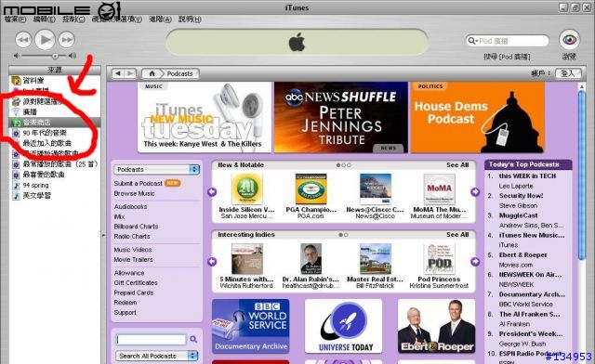Click the Movie Trailers link
595x364 pixels.
tap(134, 259)
